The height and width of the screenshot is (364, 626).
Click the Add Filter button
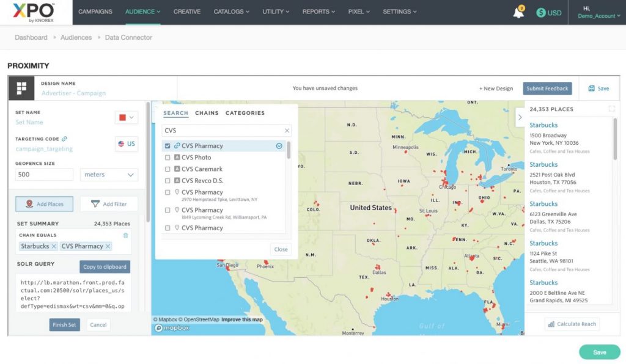click(x=109, y=204)
